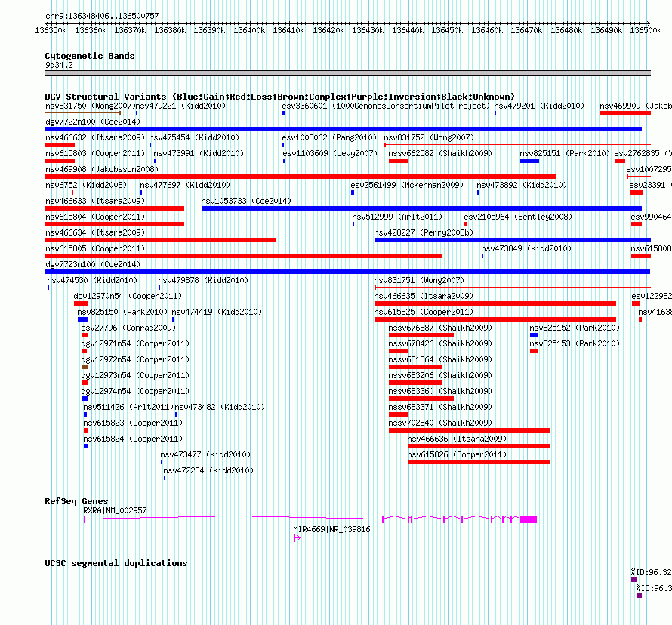The width and height of the screenshot is (672, 625).
Task: Click the dgv7722n100 (Coe2014) blue gain bar
Action: pyautogui.click(x=343, y=129)
